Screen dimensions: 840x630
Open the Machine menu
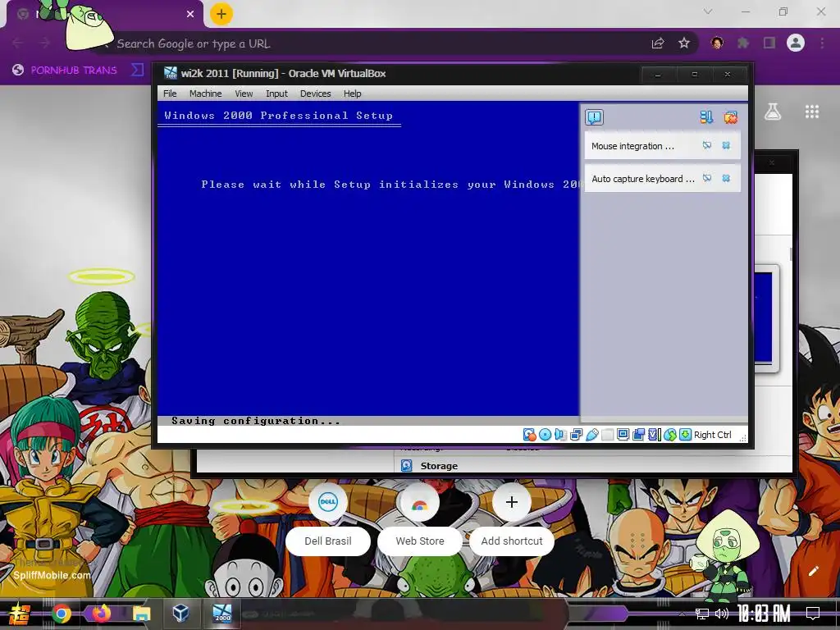pyautogui.click(x=205, y=94)
